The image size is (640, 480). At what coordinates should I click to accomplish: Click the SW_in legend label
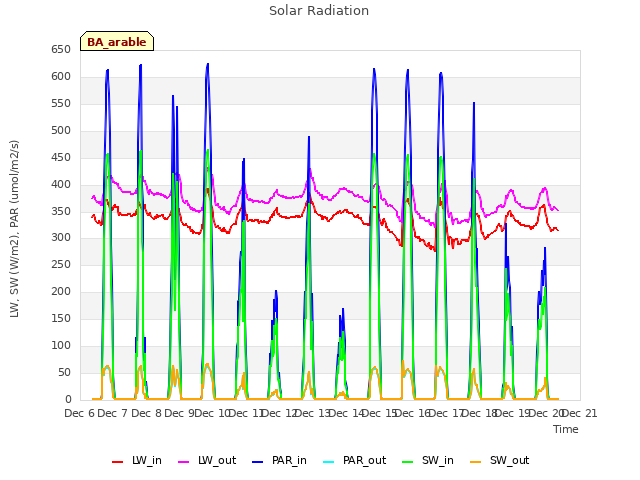[438, 460]
